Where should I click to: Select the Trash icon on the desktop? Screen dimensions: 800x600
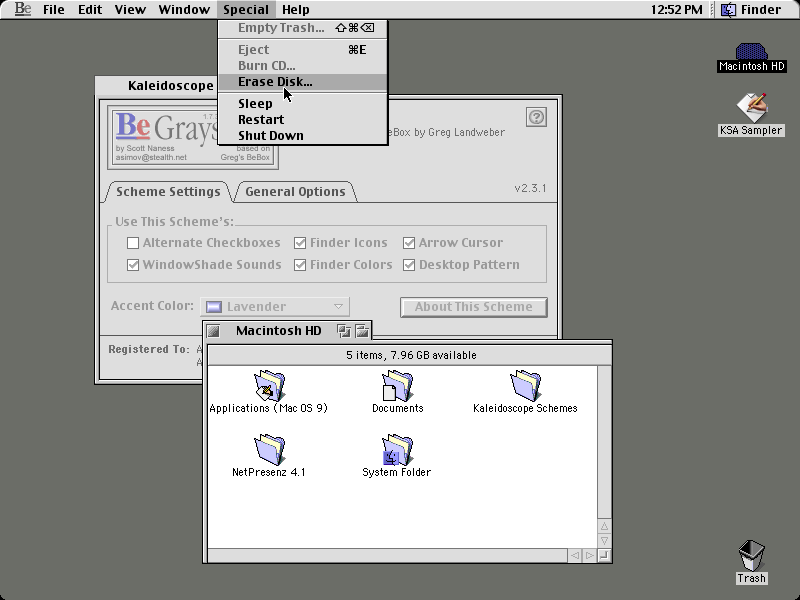click(x=752, y=555)
